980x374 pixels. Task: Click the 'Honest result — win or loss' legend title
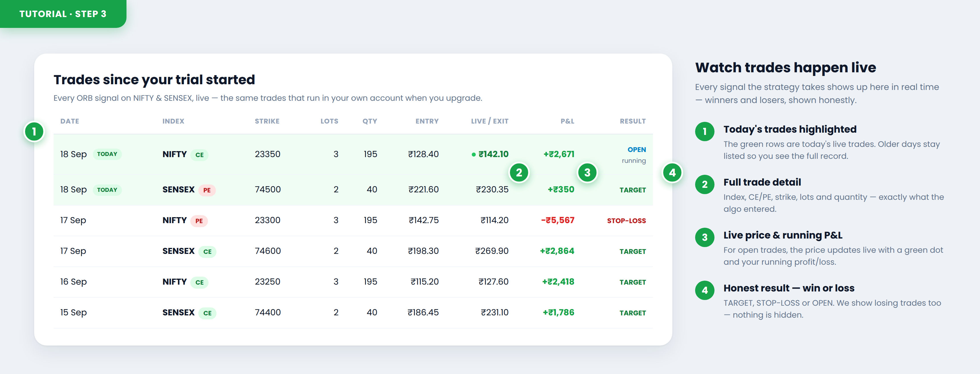pyautogui.click(x=789, y=289)
